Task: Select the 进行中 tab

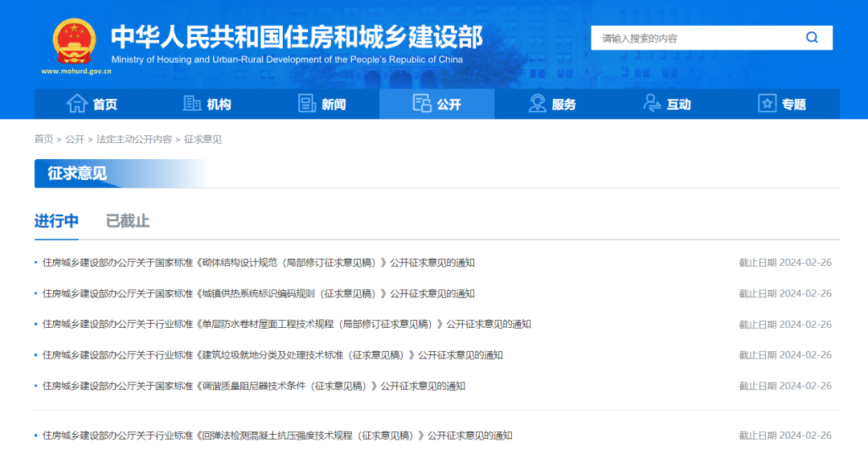Action: tap(56, 221)
